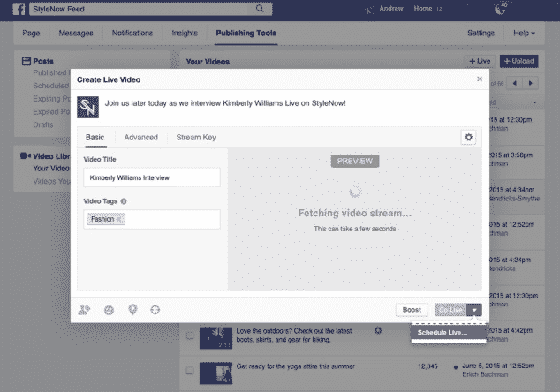Remove the Fashion tag

point(119,219)
